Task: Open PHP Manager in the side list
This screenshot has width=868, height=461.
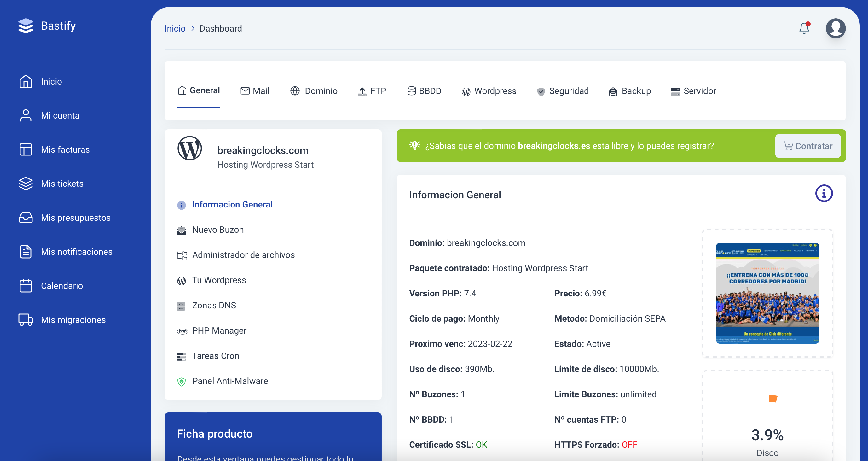Action: click(219, 330)
